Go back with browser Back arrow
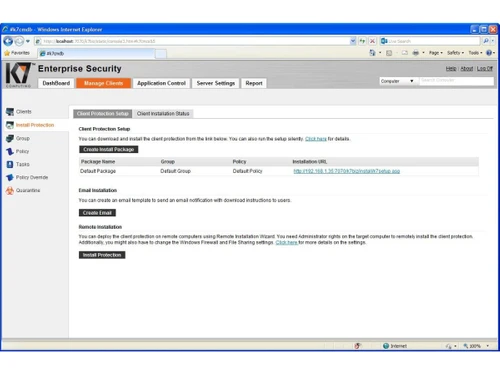This screenshot has height=375, width=500. tap(8, 41)
